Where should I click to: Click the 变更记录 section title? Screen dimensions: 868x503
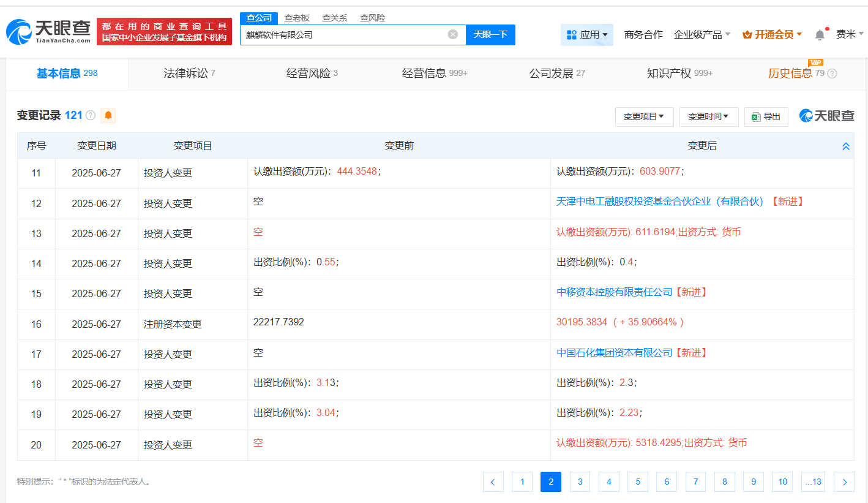pyautogui.click(x=39, y=115)
